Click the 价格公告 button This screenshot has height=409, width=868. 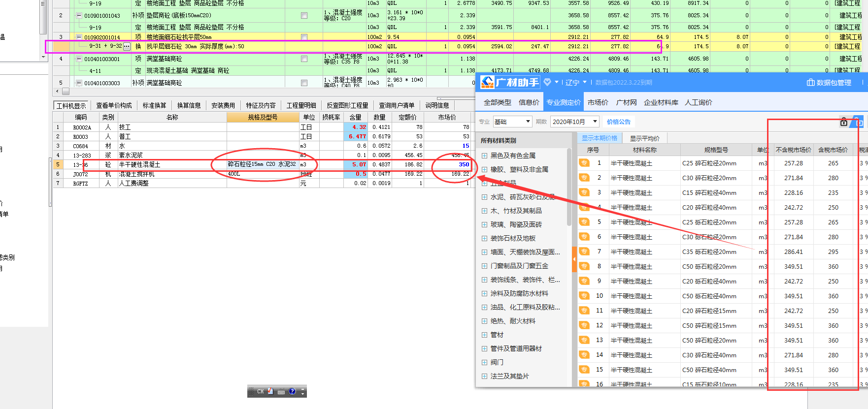[x=619, y=122]
